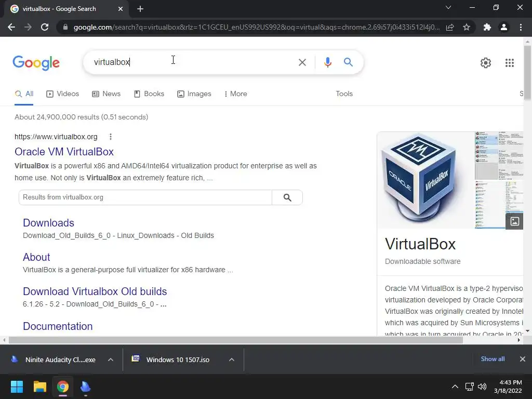The image size is (532, 399).
Task: View more images icon in knowledge panel
Action: coord(514,221)
